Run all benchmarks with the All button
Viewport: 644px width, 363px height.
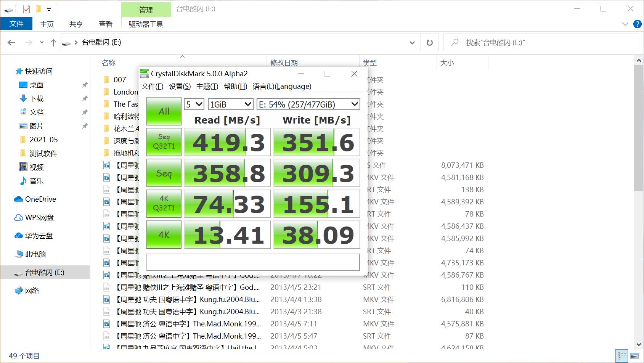[164, 111]
